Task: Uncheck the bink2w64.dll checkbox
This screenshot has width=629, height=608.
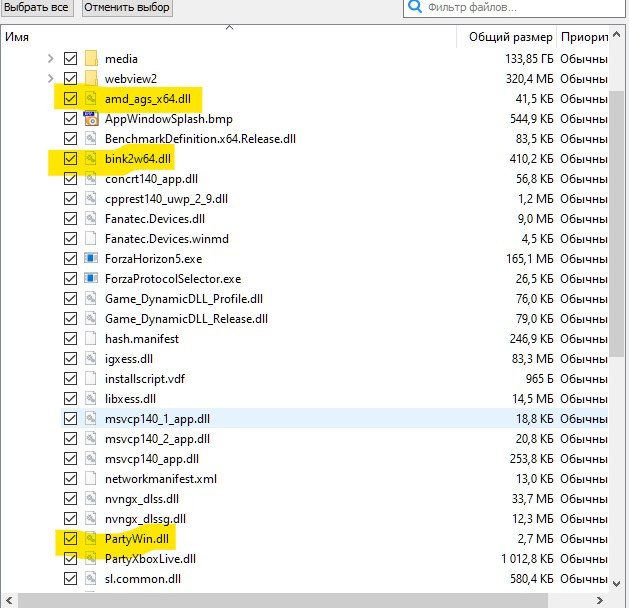Action: point(70,159)
